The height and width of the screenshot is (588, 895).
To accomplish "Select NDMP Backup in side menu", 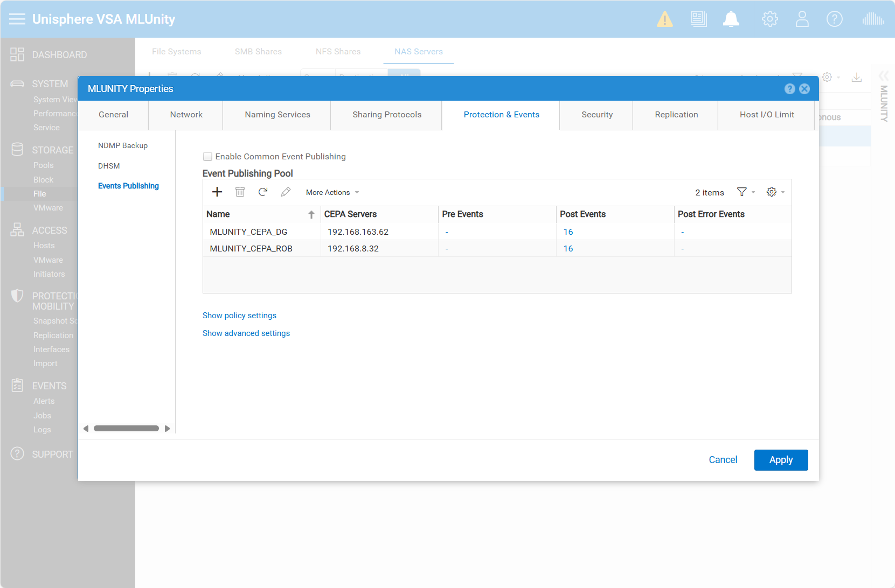I will click(x=123, y=145).
